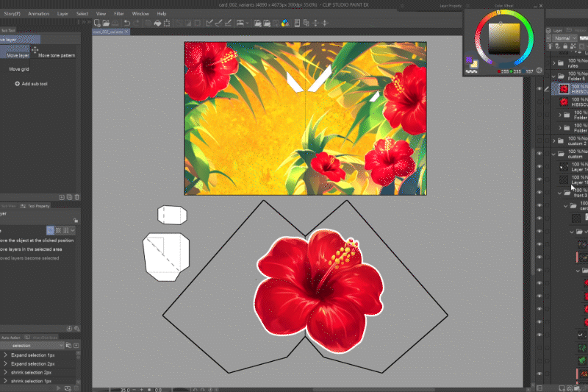Select the Move grid sub tool

click(x=19, y=68)
